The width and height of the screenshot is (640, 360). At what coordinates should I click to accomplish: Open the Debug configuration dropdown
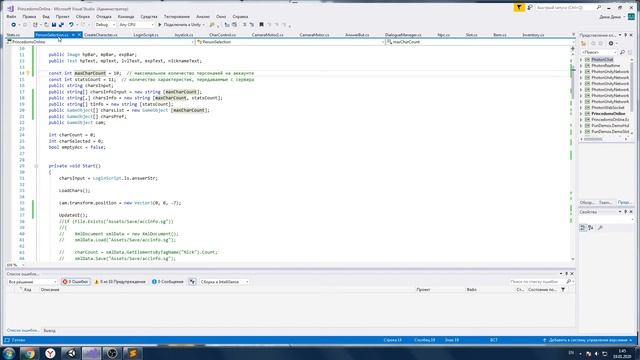(x=105, y=25)
